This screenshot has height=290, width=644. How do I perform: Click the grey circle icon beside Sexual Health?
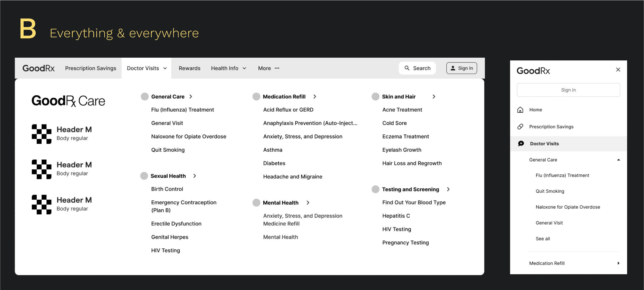point(144,176)
